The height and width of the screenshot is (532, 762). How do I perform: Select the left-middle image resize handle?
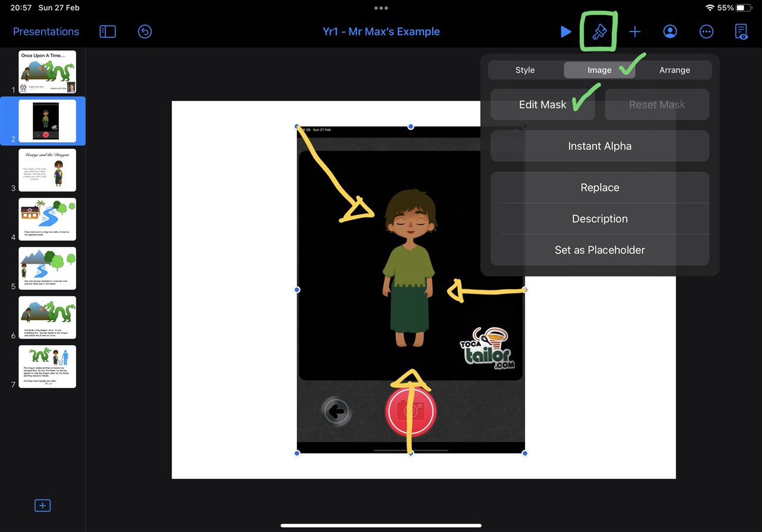(x=297, y=290)
